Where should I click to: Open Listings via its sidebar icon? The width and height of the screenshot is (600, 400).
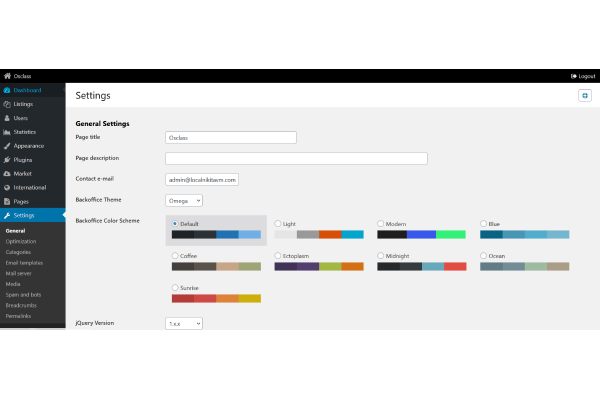(x=8, y=104)
